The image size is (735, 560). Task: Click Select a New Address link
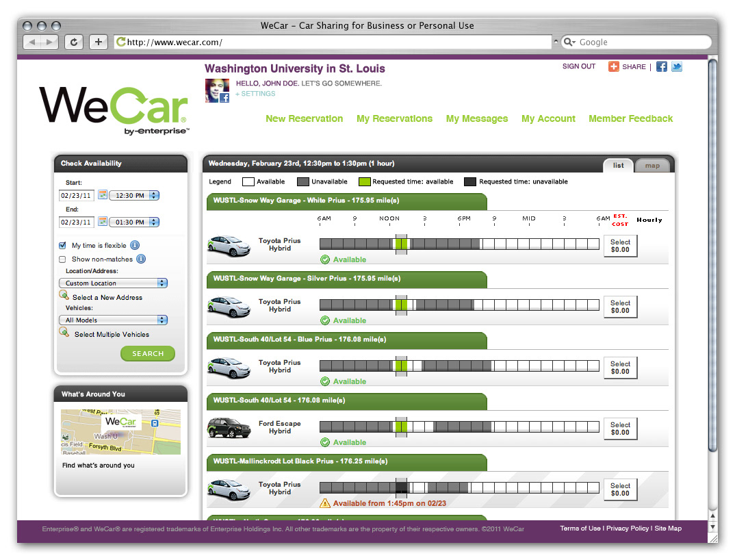click(x=107, y=297)
